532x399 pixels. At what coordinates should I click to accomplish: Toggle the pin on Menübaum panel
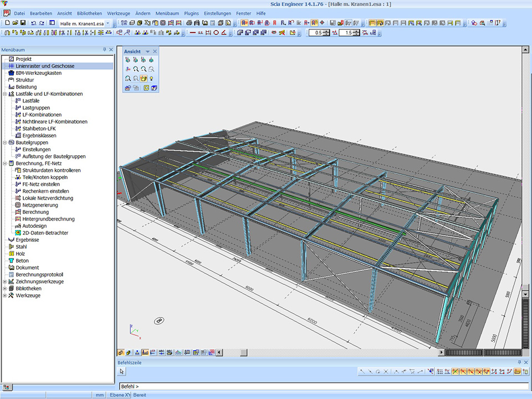[104, 50]
